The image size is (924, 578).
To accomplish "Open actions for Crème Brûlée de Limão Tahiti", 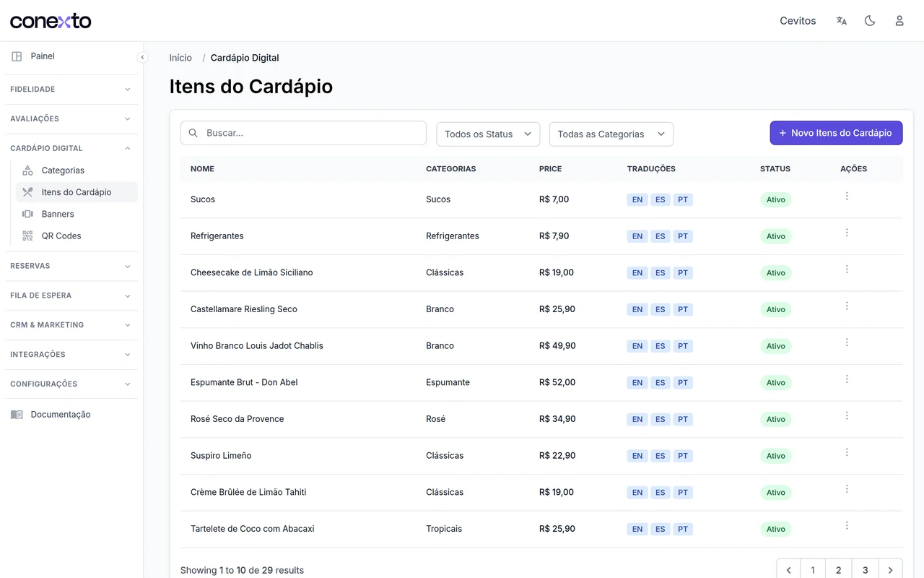I will point(847,489).
